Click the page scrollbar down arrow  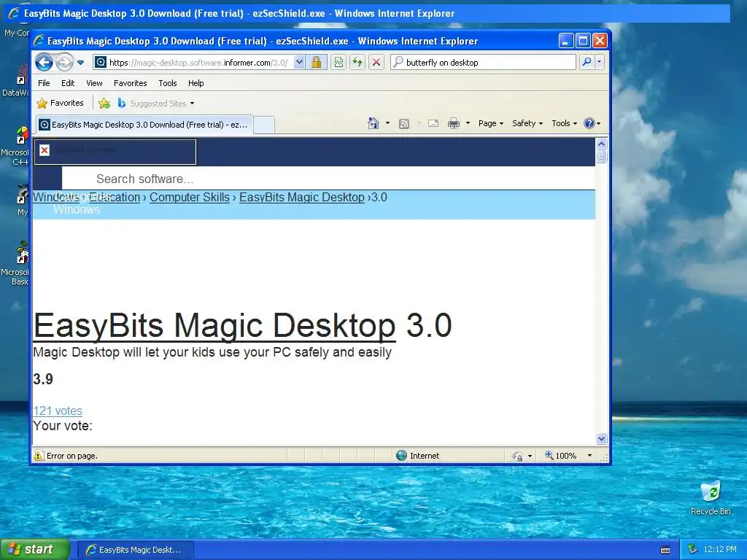601,438
